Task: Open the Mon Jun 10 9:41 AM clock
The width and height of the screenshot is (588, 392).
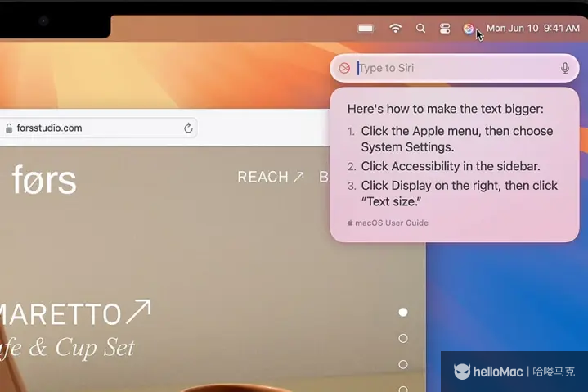Action: pyautogui.click(x=532, y=29)
